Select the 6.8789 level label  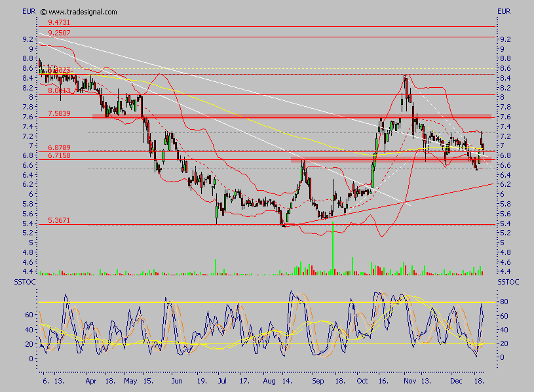tap(59, 147)
